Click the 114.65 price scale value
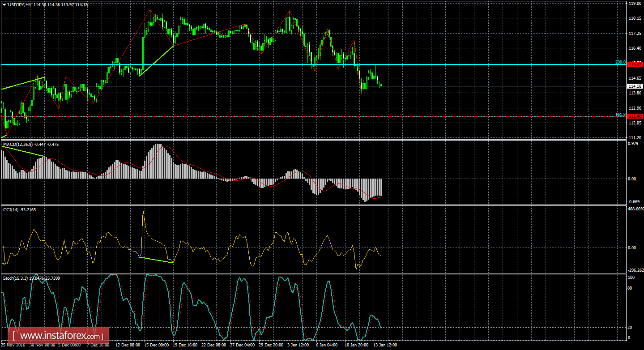This screenshot has width=644, height=350. point(635,78)
